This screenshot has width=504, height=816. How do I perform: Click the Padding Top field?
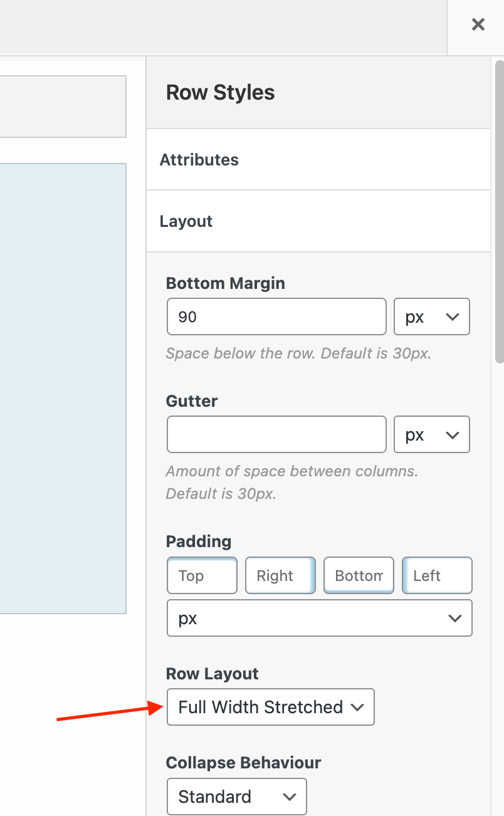click(x=202, y=575)
